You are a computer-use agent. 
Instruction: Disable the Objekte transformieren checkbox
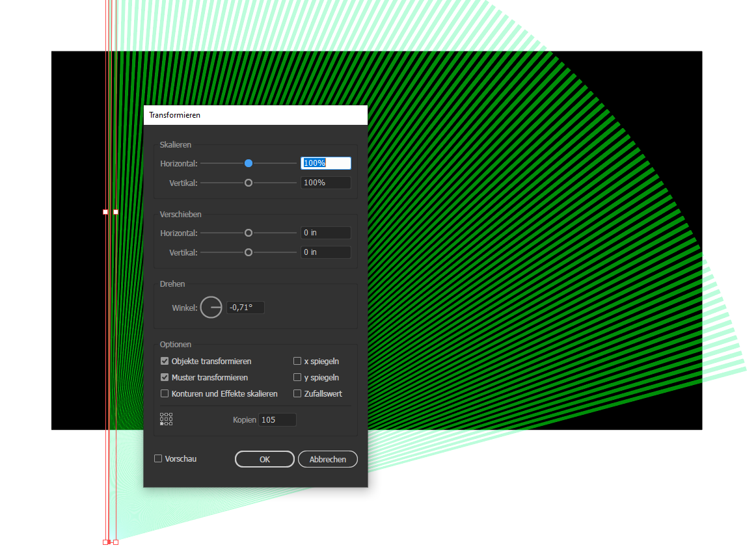pyautogui.click(x=165, y=361)
